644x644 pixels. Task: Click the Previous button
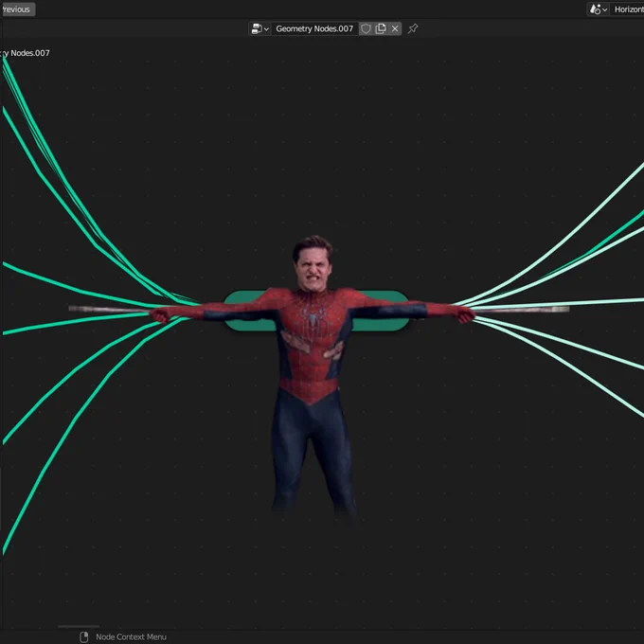(x=16, y=9)
